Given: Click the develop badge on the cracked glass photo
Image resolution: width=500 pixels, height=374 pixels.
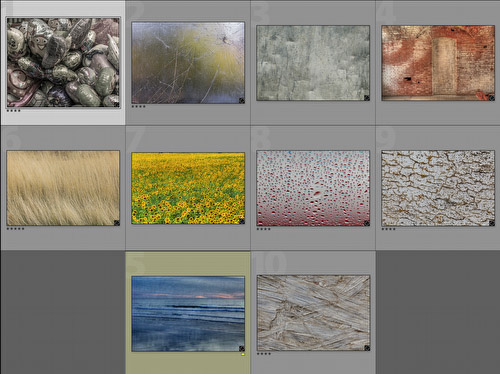Looking at the screenshot, I should point(242,100).
